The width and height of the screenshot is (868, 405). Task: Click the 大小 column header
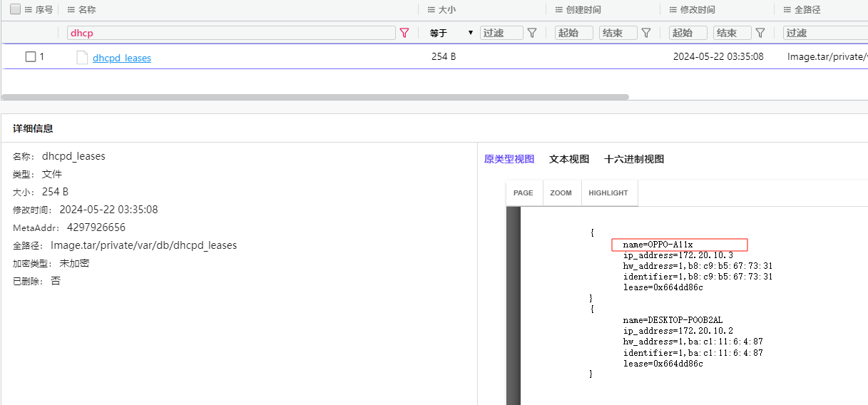[x=446, y=10]
